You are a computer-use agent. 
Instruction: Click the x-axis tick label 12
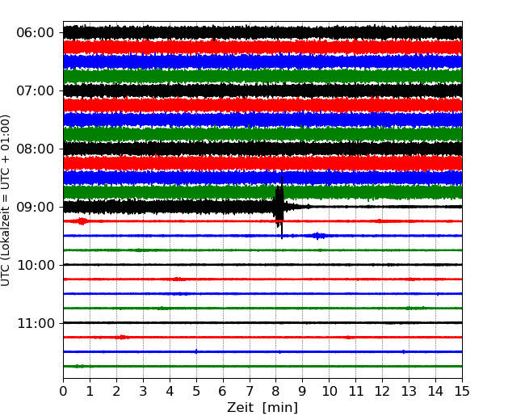[x=382, y=391]
